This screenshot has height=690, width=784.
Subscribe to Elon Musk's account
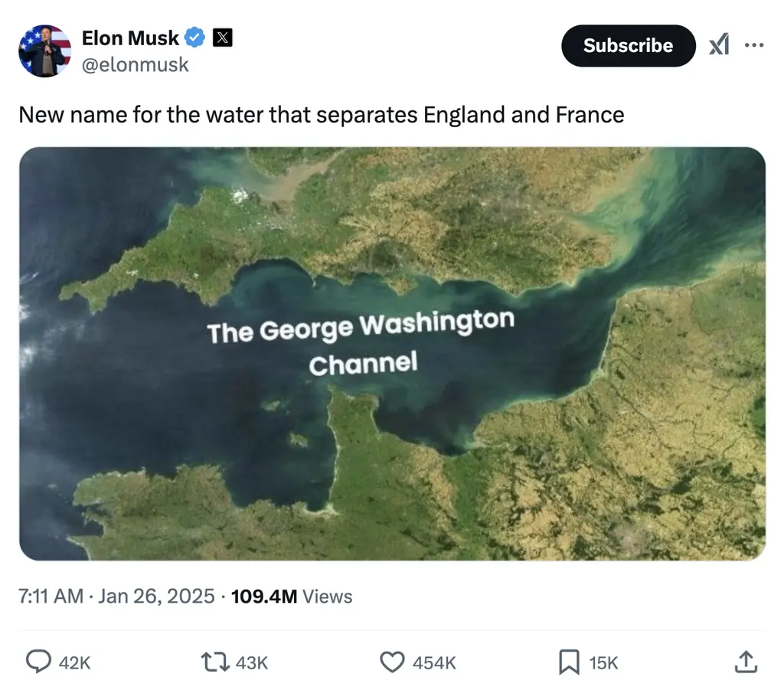[x=628, y=45]
